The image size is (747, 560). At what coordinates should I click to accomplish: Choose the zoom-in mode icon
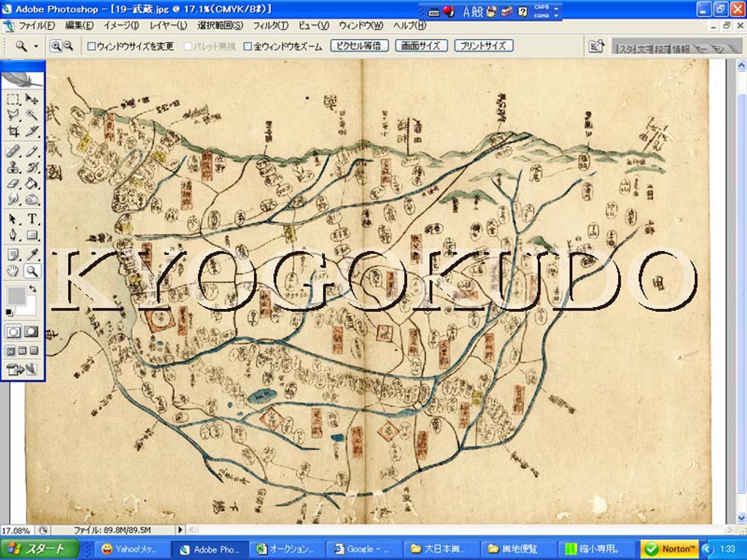tap(56, 46)
